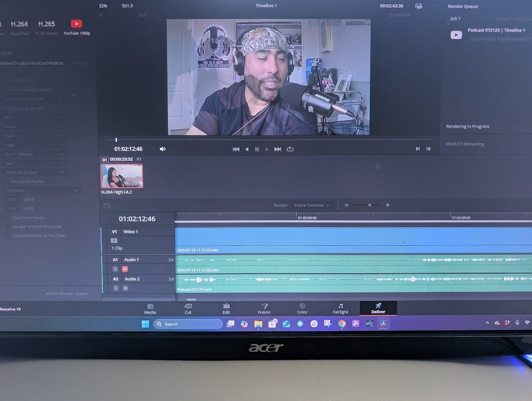This screenshot has width=532, height=401.
Task: Select the H.265 Master preset
Action: [47, 27]
